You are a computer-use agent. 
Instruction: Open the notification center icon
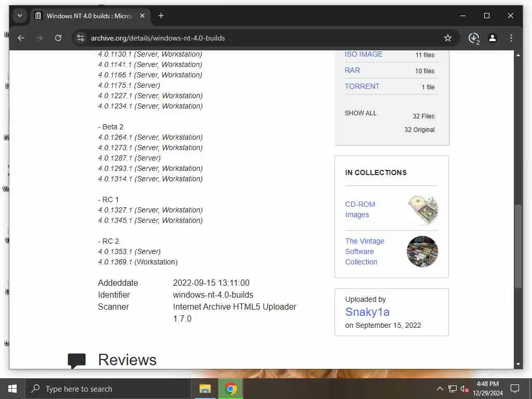point(515,389)
